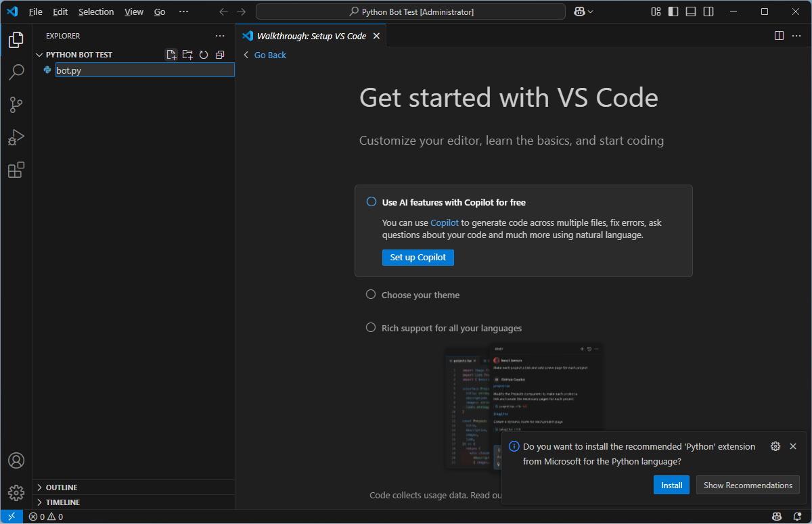Click Install in the Python extension notification
812x524 pixels.
click(672, 485)
